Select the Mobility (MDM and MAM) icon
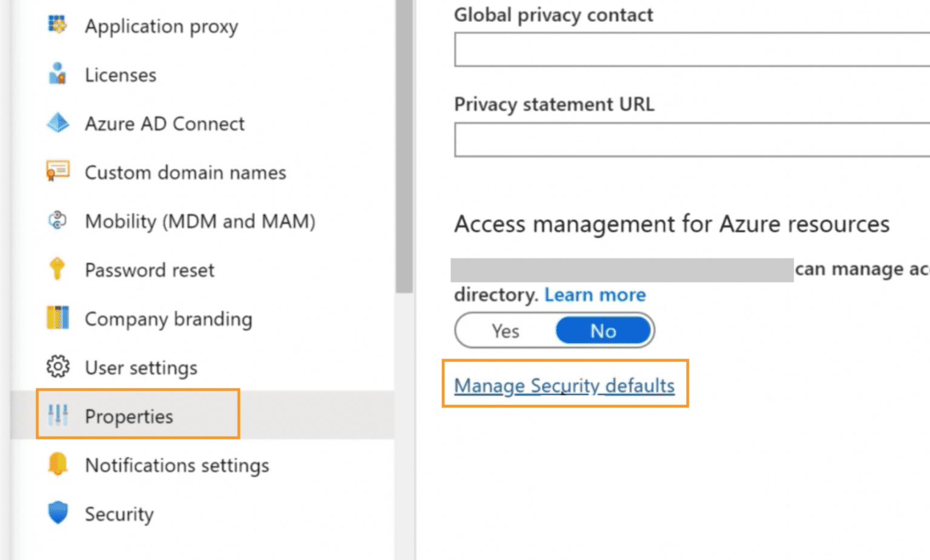The height and width of the screenshot is (560, 930). (x=58, y=221)
